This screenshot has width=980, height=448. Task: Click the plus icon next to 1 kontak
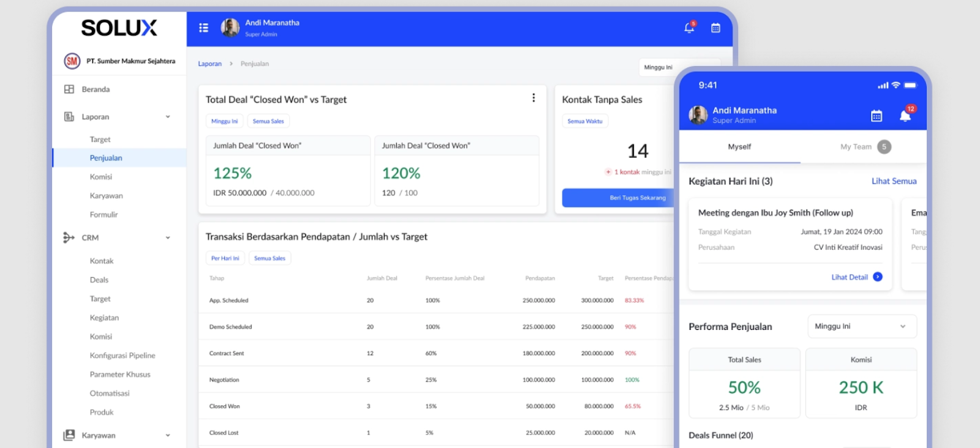(608, 172)
